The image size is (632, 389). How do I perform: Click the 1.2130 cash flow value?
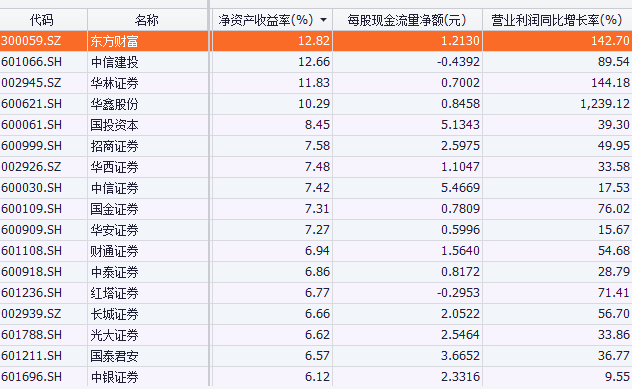tap(460, 41)
